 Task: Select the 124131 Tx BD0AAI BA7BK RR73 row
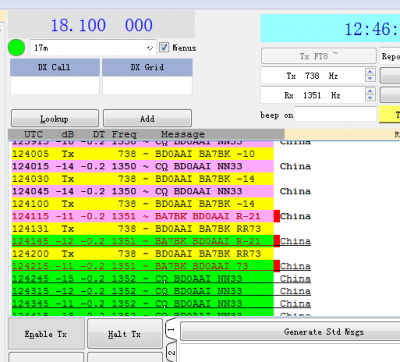(x=143, y=229)
